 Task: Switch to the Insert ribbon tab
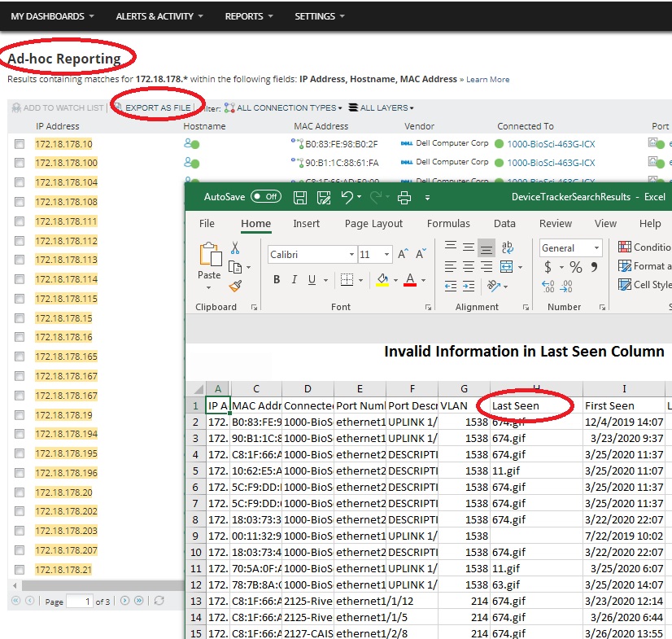coord(306,223)
